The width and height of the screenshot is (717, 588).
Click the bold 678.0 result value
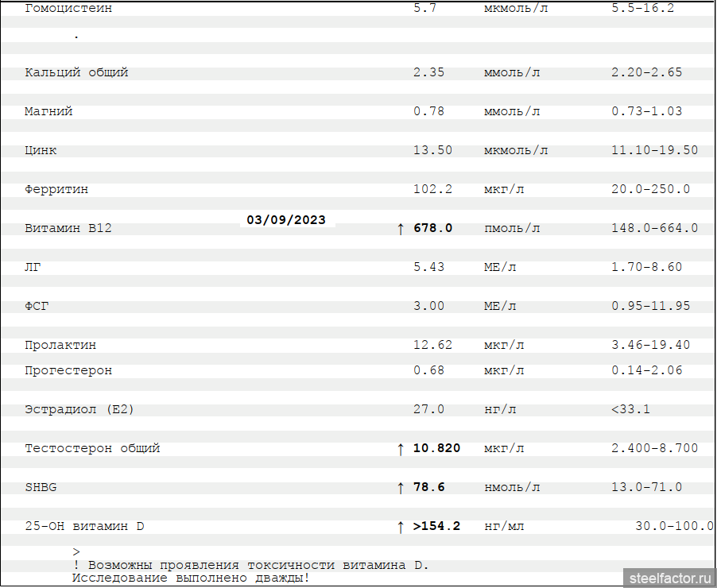coord(433,228)
